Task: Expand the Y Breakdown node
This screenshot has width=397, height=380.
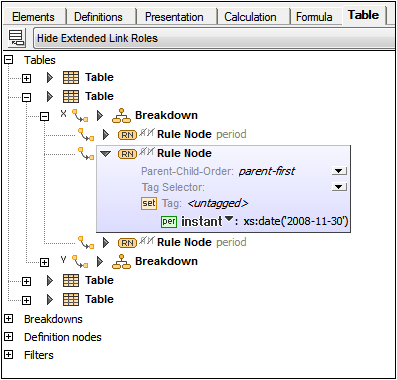Action: tap(44, 262)
